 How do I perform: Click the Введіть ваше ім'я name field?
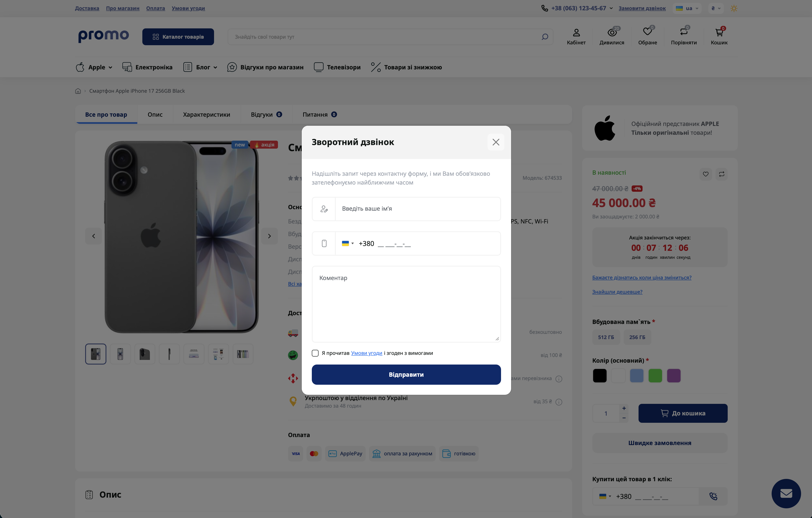pos(418,209)
